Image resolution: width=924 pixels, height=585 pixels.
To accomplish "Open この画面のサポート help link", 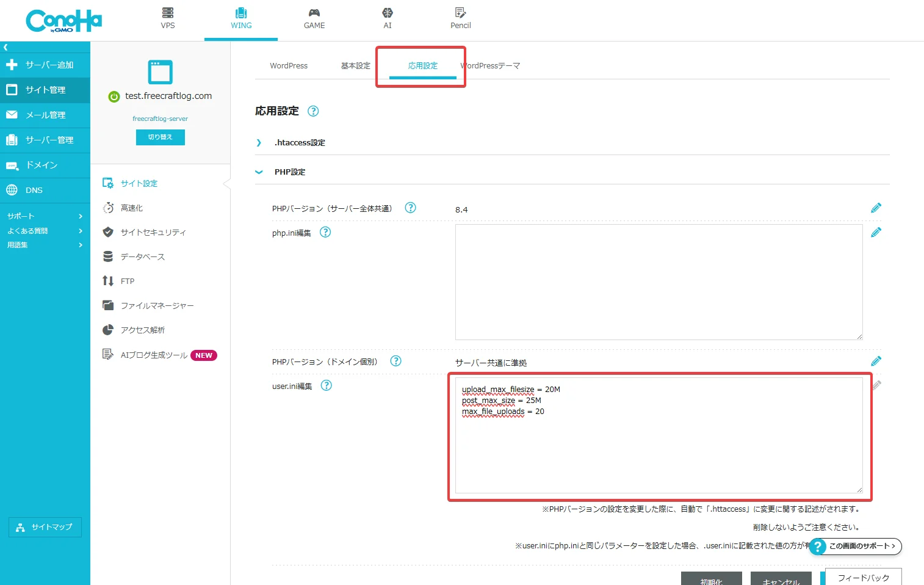I will coord(856,546).
